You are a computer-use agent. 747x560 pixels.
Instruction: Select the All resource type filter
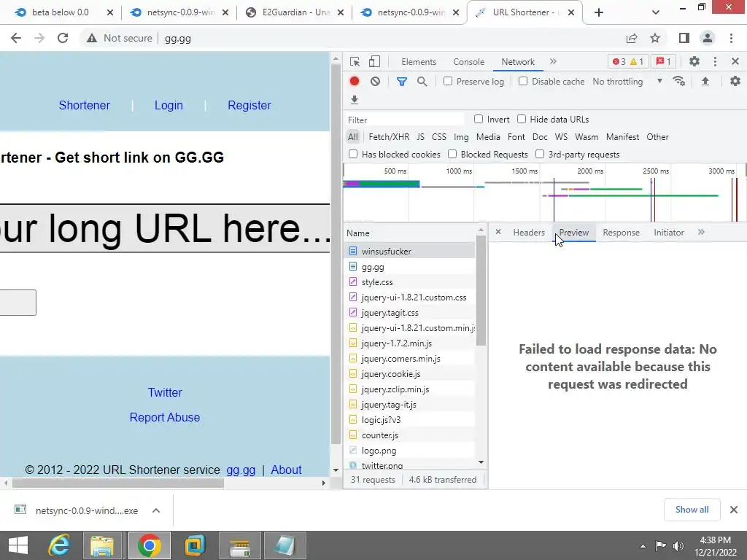[x=352, y=136]
